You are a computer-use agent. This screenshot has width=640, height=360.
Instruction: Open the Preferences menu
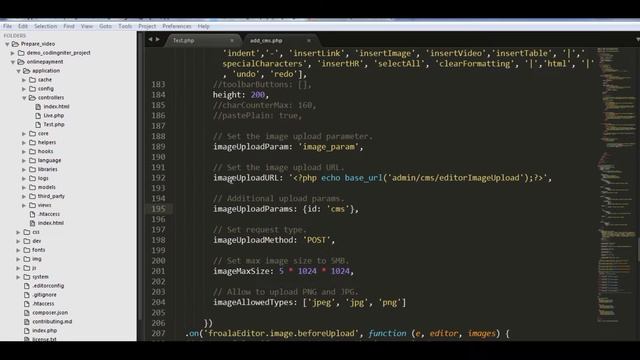(177, 26)
